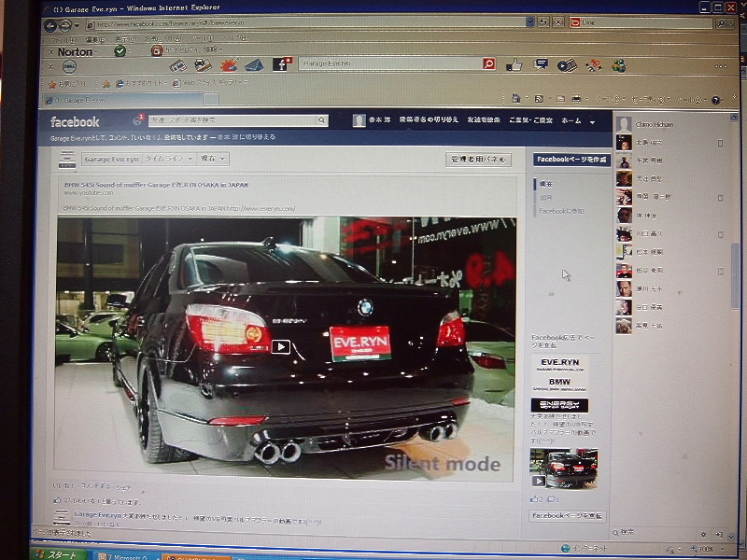
Task: Go forward with the browser Forward arrow
Action: [65, 25]
